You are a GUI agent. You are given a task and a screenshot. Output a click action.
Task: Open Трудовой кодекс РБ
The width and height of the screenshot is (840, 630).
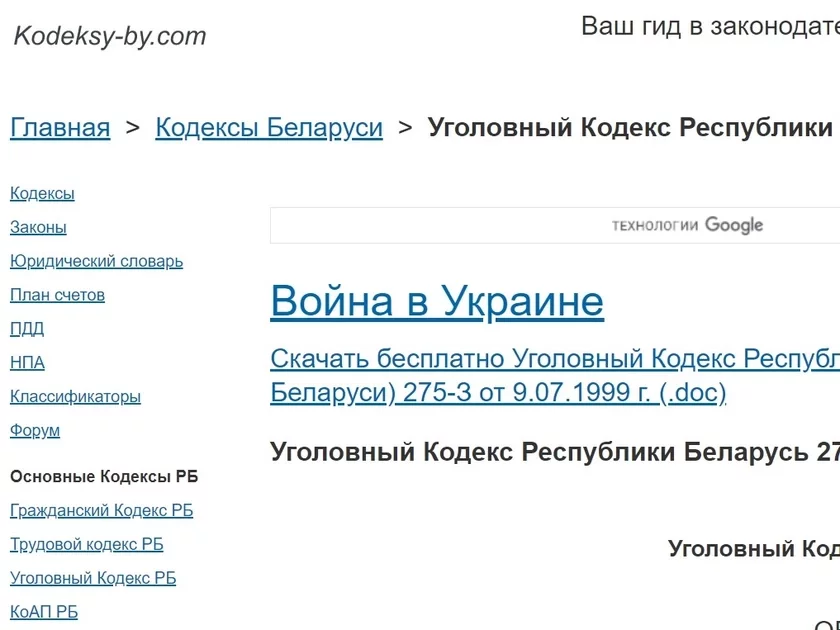[x=86, y=545]
